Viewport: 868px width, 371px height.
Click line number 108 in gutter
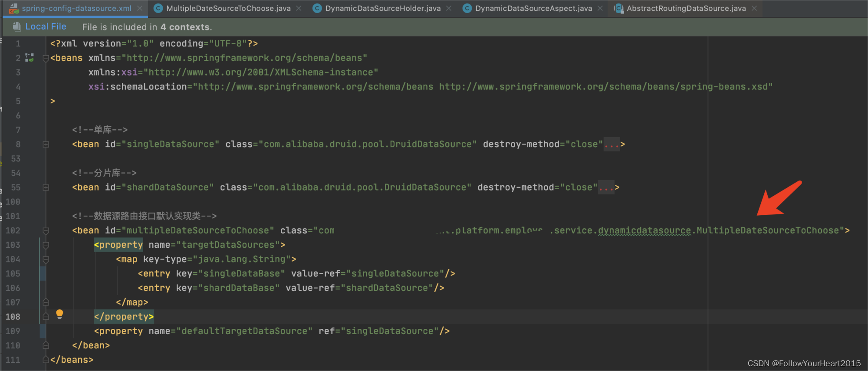13,317
